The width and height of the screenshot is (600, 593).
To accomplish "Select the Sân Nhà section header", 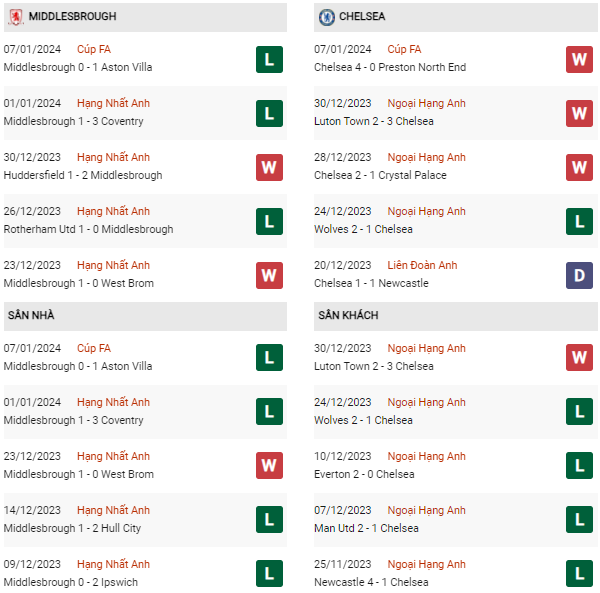I will click(31, 315).
